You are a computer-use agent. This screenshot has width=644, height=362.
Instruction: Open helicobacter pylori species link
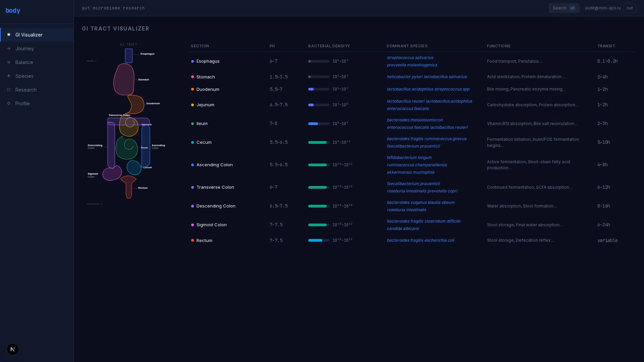[x=405, y=77]
